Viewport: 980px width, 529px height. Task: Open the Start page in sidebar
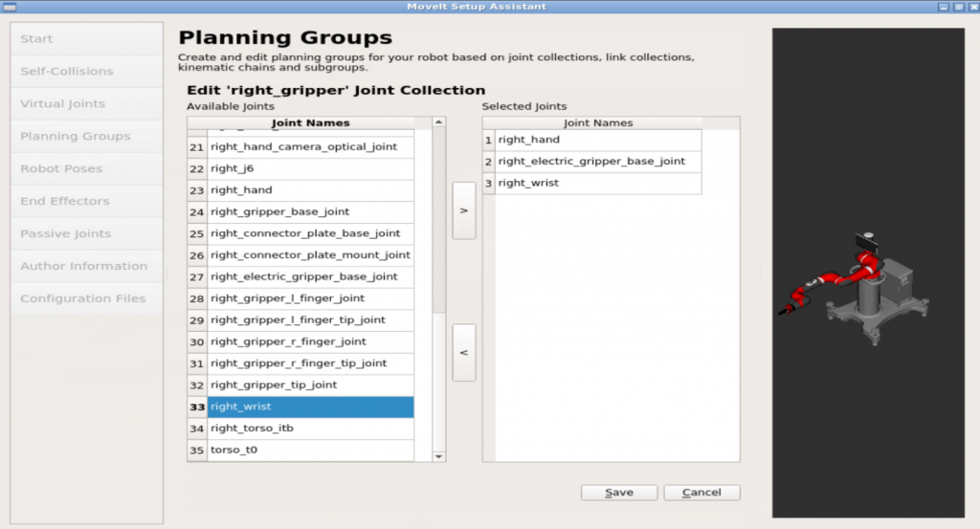86,38
